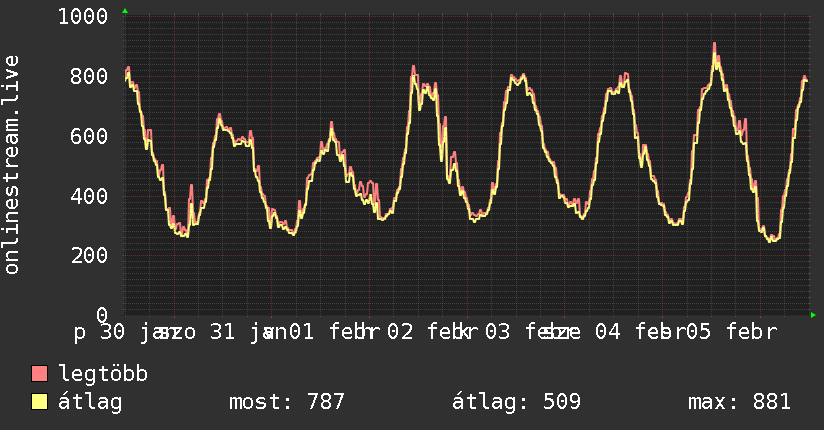Click the green arrow ending x-axis

point(813,315)
